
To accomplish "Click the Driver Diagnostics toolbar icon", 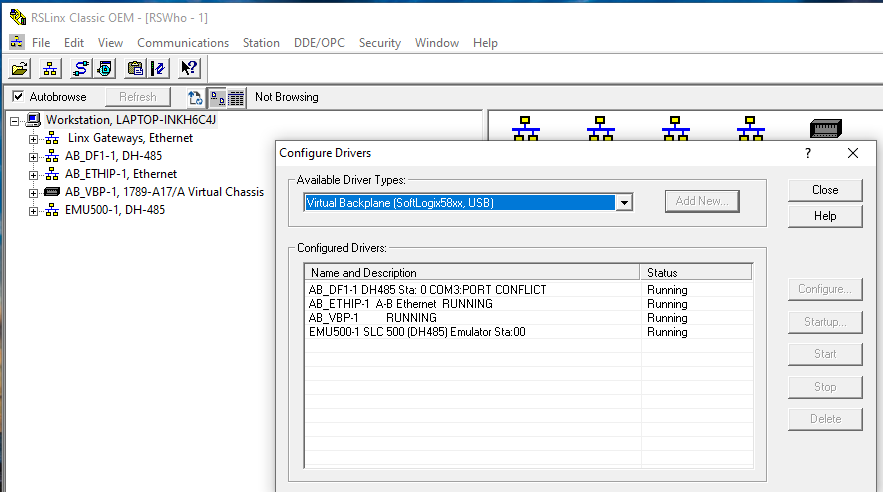I will click(105, 69).
